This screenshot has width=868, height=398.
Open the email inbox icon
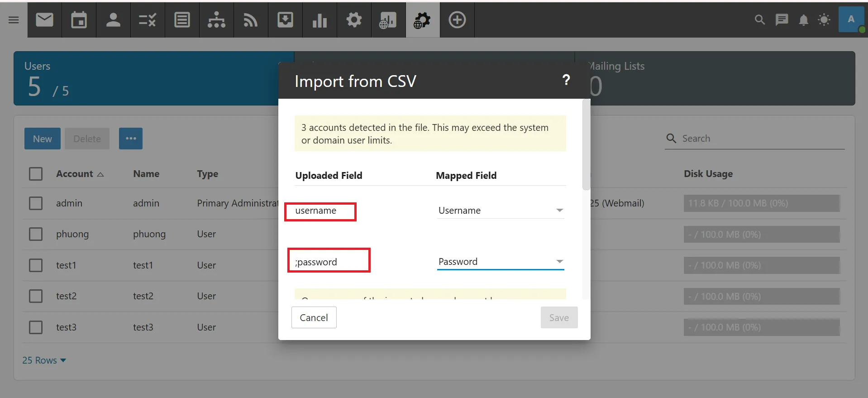pyautogui.click(x=44, y=20)
